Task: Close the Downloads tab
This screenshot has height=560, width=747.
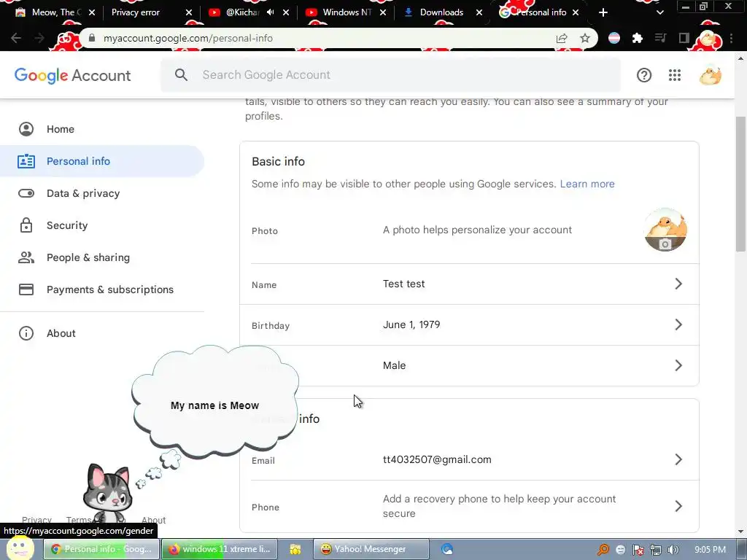Action: [x=479, y=12]
